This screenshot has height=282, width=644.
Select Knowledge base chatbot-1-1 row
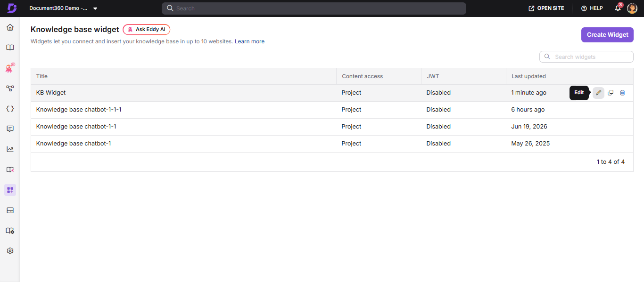pos(332,127)
